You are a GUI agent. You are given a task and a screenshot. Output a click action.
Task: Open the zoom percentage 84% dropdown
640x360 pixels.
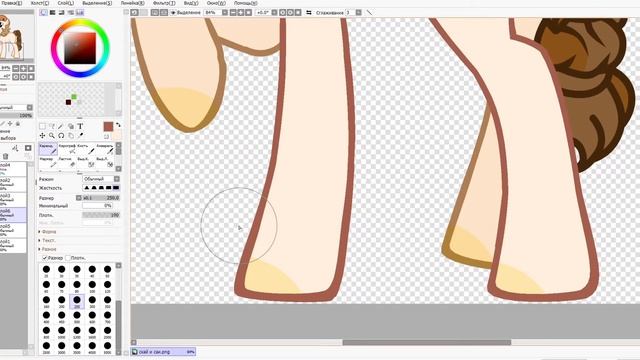pos(224,13)
